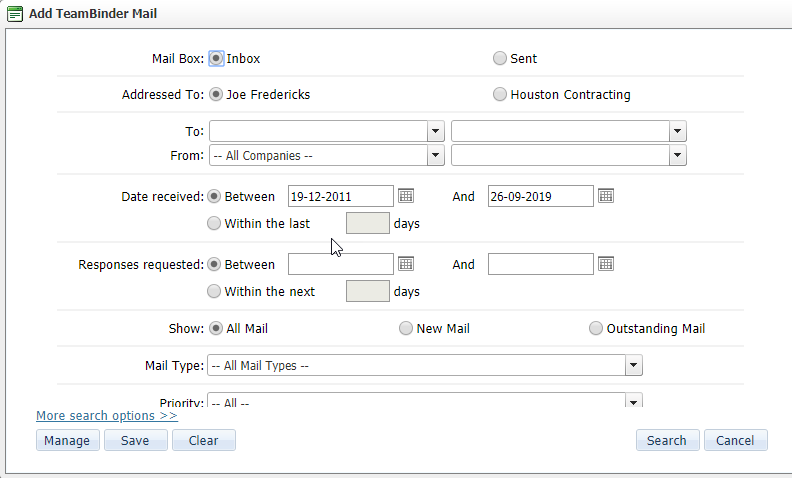The width and height of the screenshot is (792, 478).
Task: Focus Responses requested end date field
Action: click(x=540, y=264)
